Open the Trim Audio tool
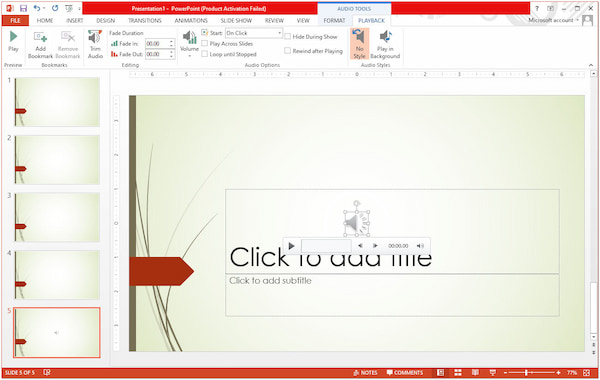600x380 pixels. [x=95, y=45]
